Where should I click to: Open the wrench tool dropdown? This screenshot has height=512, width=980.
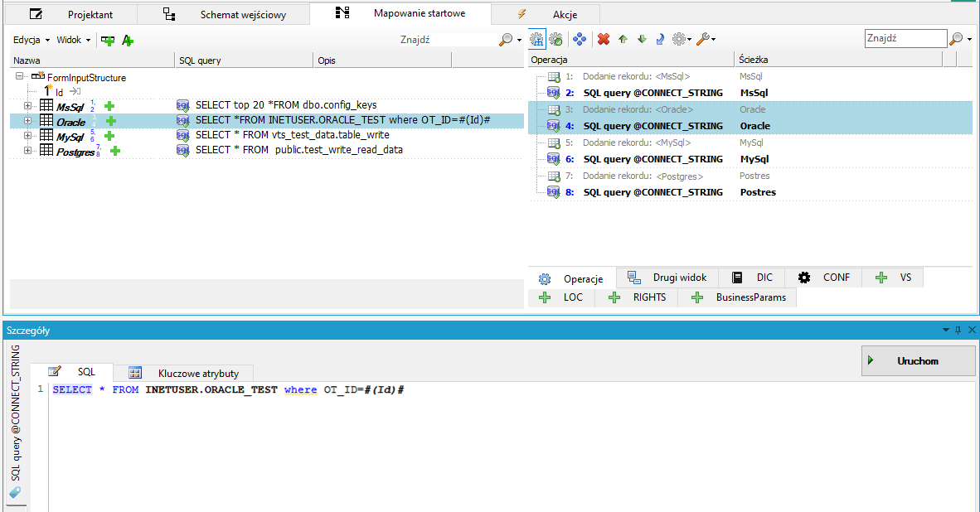(x=706, y=39)
